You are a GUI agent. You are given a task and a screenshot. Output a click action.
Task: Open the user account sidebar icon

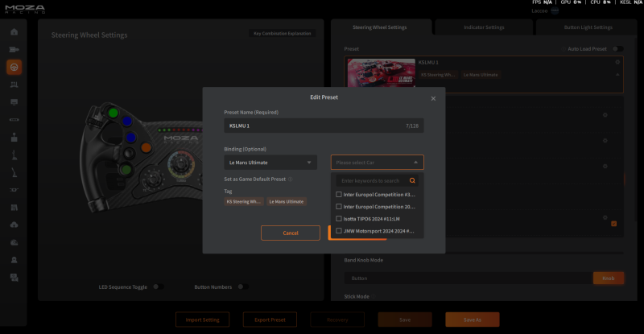pyautogui.click(x=14, y=260)
